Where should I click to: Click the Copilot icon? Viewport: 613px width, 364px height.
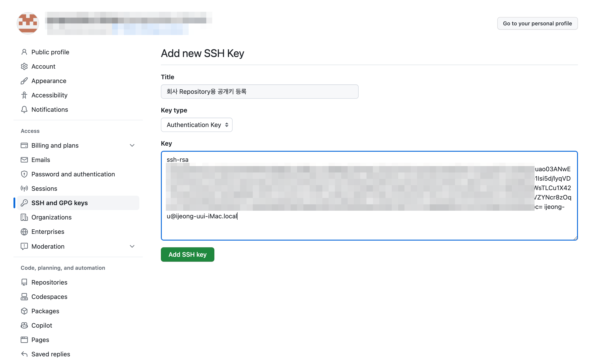pos(24,325)
